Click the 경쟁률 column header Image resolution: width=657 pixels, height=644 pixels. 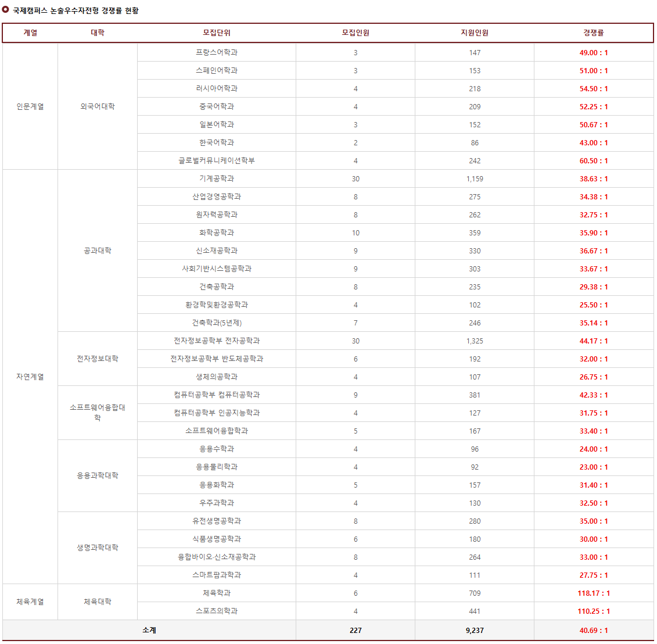tap(593, 33)
